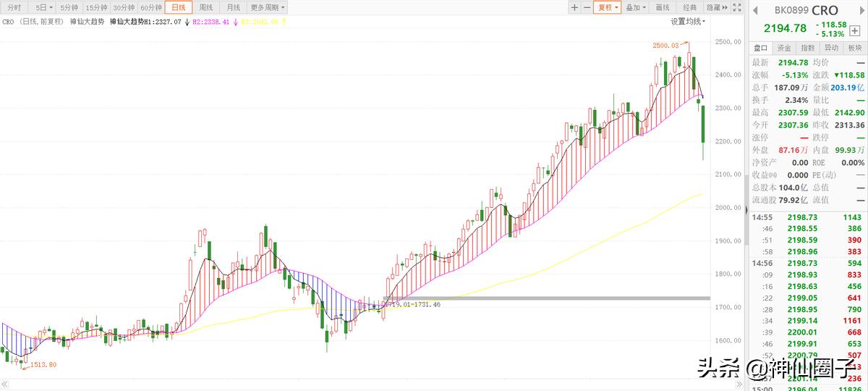Expand 更多周期 more periods dropdown
Screen dimensions: 868x391
pyautogui.click(x=267, y=7)
